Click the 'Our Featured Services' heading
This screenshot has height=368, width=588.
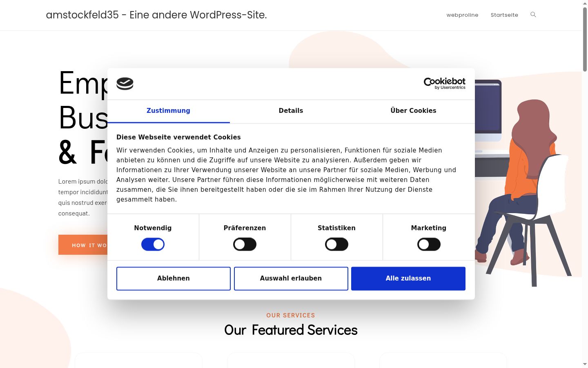click(x=291, y=330)
